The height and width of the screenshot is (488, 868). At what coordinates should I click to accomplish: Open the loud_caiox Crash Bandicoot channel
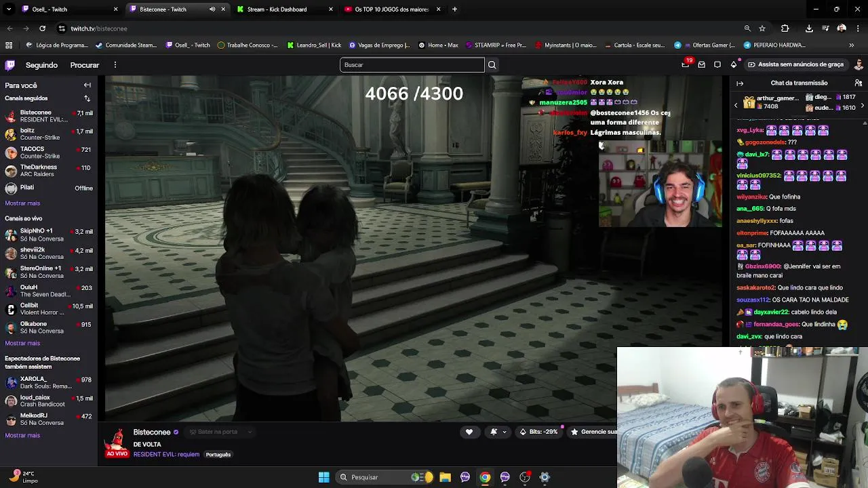49,401
